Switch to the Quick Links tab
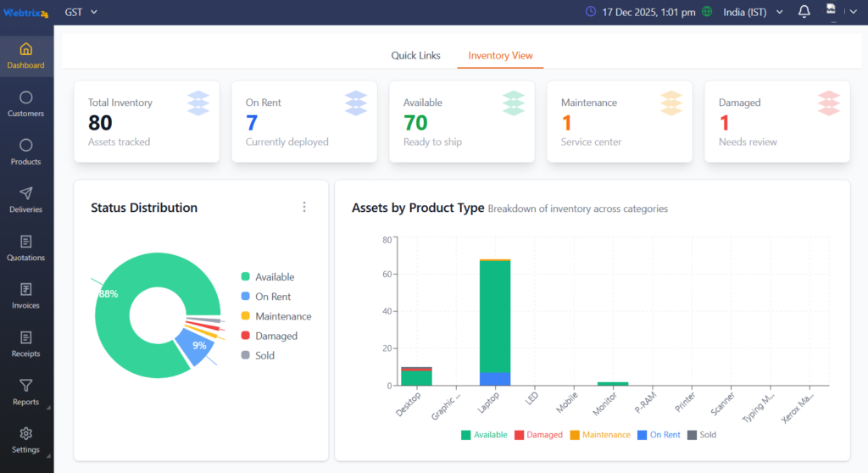The height and width of the screenshot is (473, 868). coord(415,56)
